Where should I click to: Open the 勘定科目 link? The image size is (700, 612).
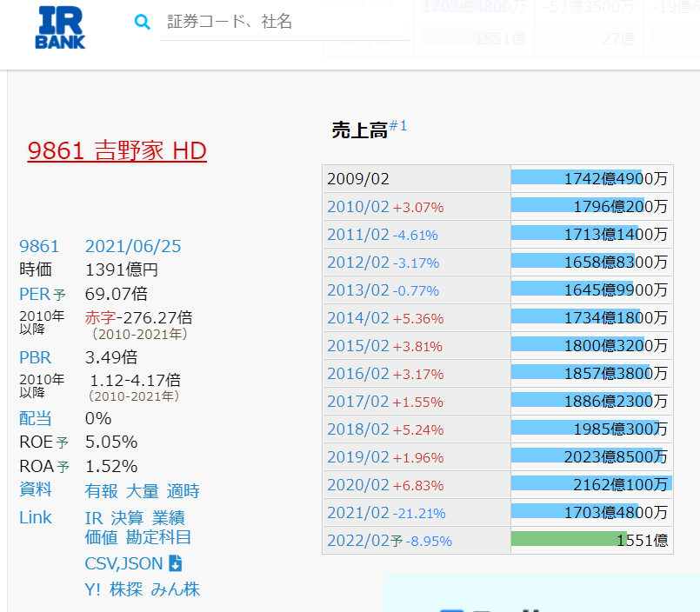[158, 537]
